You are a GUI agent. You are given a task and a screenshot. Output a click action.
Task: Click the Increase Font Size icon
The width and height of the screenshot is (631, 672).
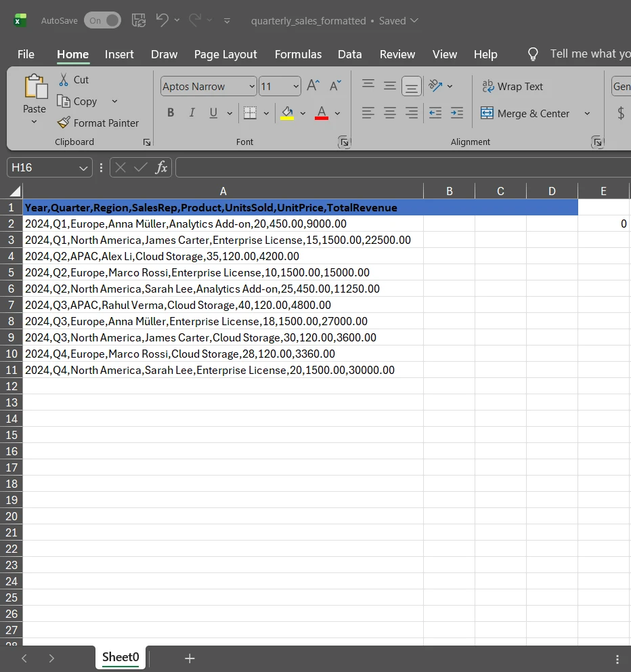click(x=313, y=86)
